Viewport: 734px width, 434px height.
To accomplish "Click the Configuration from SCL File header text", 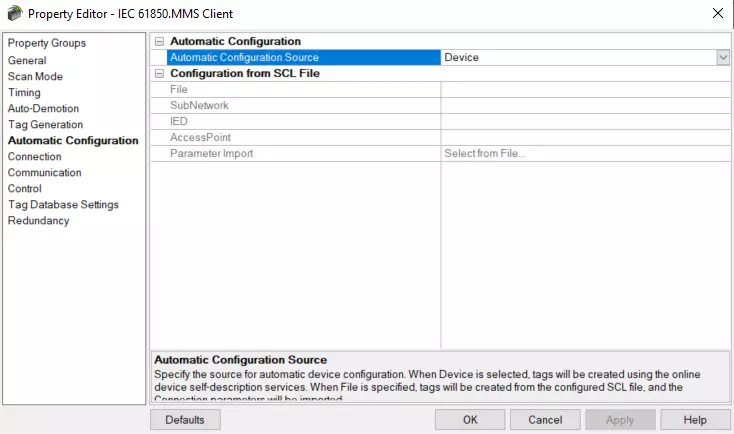I will click(245, 74).
